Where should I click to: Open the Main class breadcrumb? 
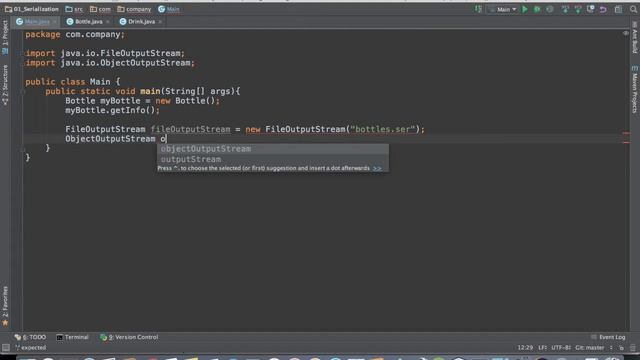pyautogui.click(x=169, y=9)
